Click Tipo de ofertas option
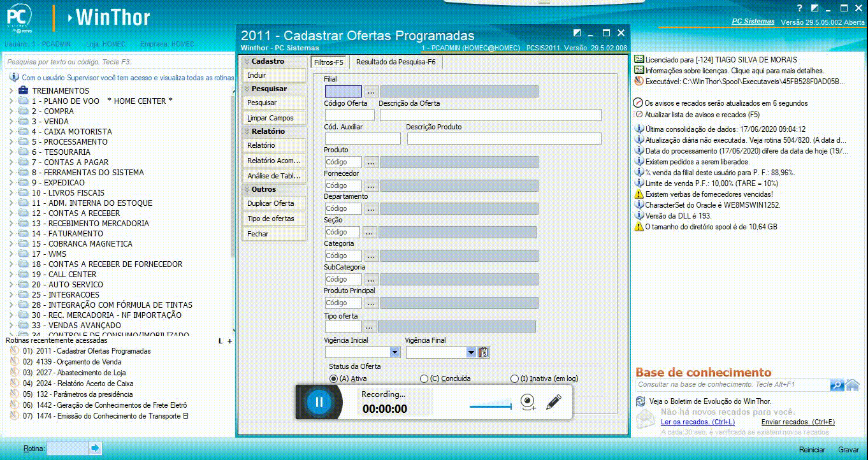The height and width of the screenshot is (460, 868). click(x=275, y=219)
